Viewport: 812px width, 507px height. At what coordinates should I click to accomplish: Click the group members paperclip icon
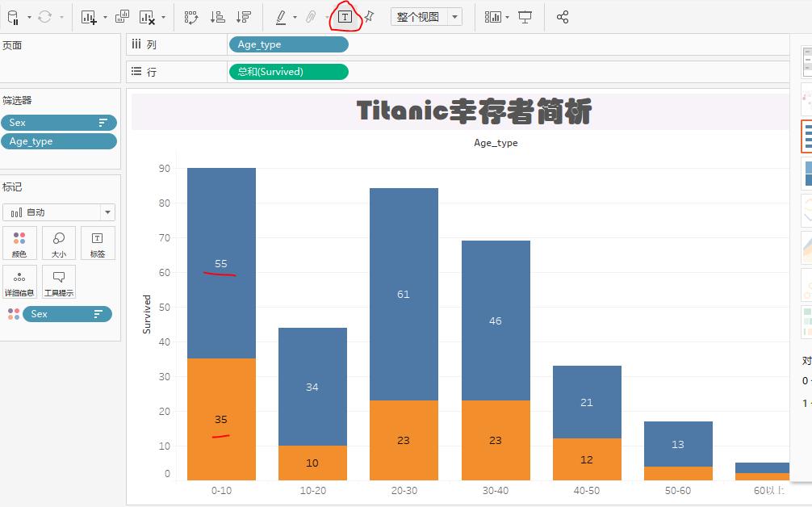click(311, 17)
